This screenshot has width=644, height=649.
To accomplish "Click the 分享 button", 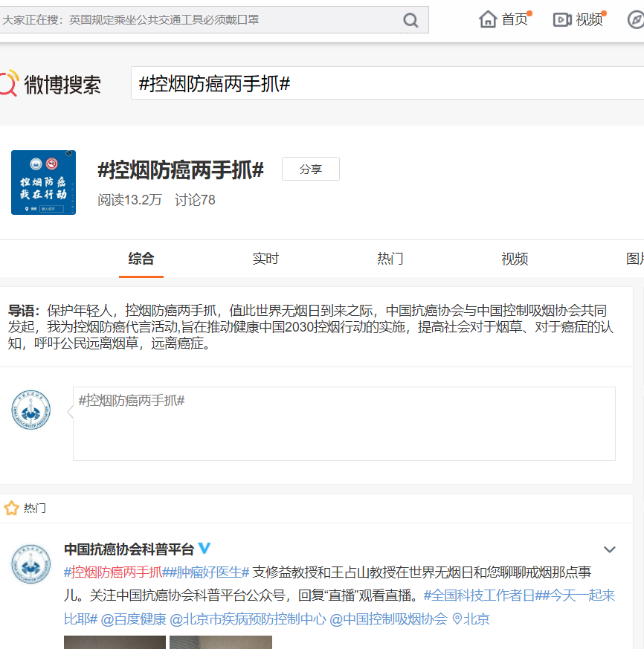I will coord(311,169).
